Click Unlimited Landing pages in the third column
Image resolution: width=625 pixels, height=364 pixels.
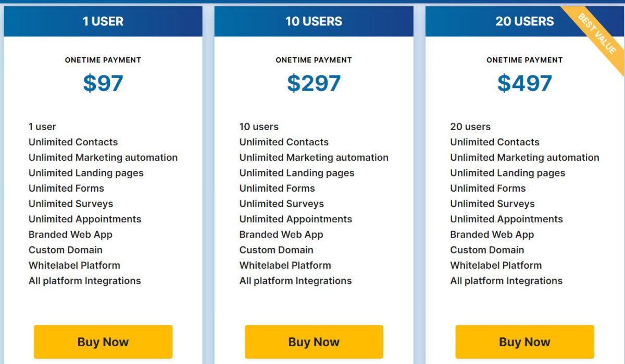point(507,172)
